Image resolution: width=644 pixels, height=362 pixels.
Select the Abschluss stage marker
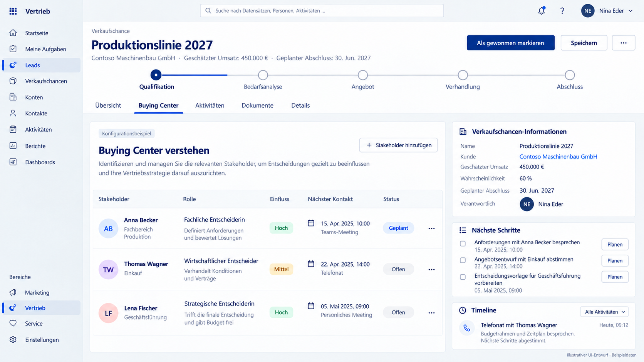570,75
